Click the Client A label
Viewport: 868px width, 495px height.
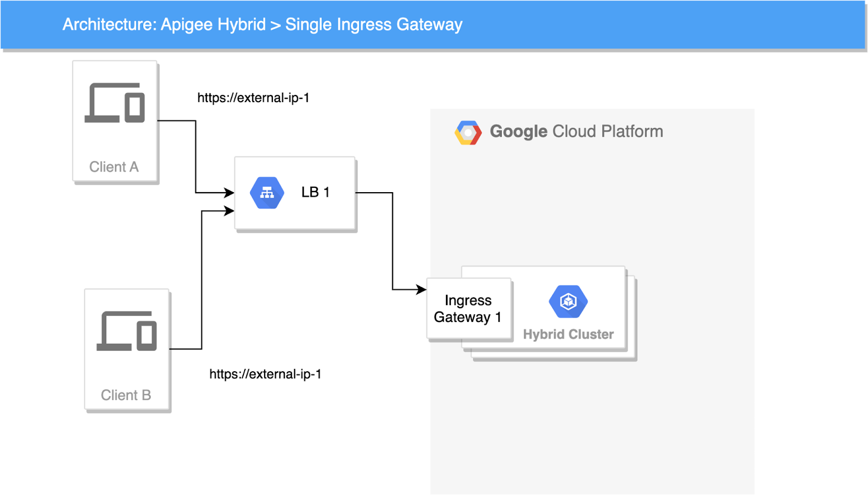(114, 167)
